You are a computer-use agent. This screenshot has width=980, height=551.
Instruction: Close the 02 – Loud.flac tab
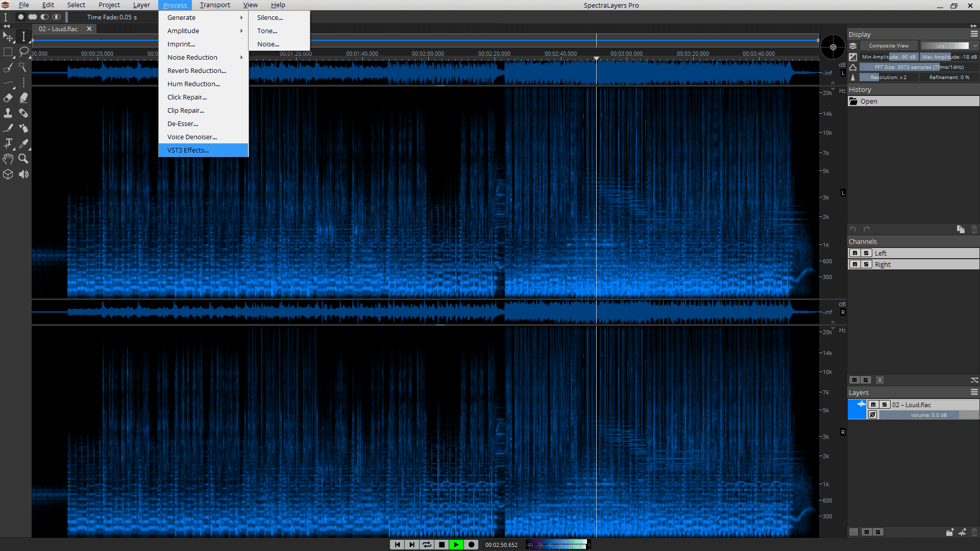[x=89, y=29]
